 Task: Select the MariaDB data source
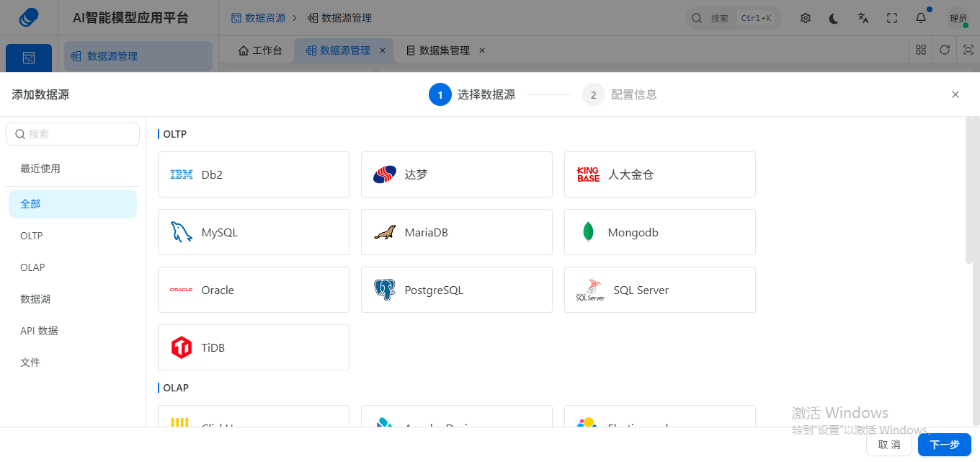[x=457, y=232]
